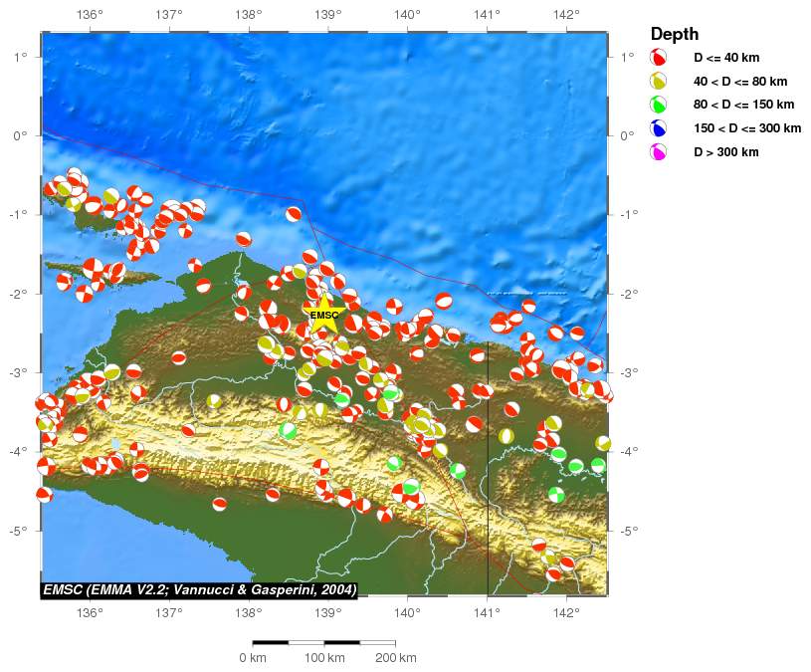Screen dimensions: 811x672
Task: Click the 139° longitude label on the top axis
Action: (327, 14)
